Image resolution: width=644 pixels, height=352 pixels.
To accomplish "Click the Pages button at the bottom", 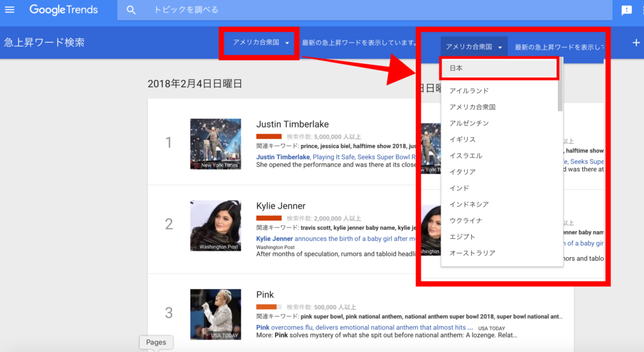I will click(x=156, y=342).
